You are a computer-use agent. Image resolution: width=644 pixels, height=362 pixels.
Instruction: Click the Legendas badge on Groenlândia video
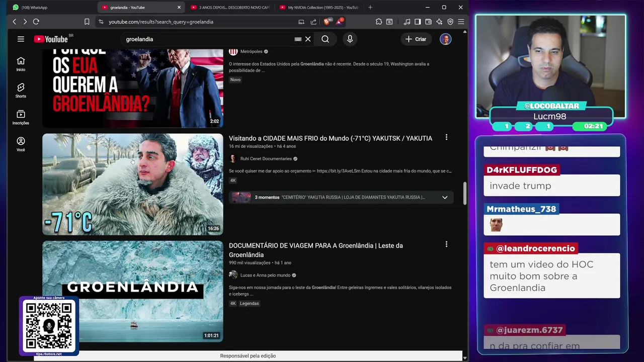click(249, 303)
